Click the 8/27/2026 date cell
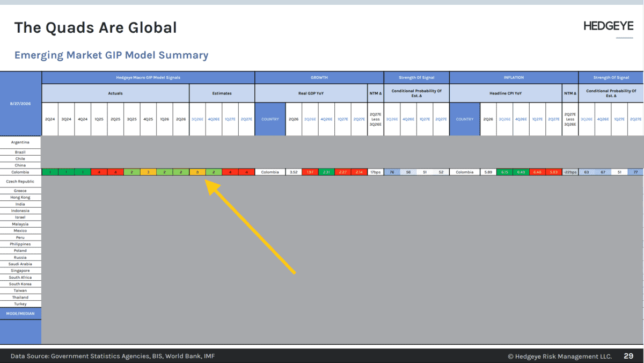 pyautogui.click(x=20, y=103)
